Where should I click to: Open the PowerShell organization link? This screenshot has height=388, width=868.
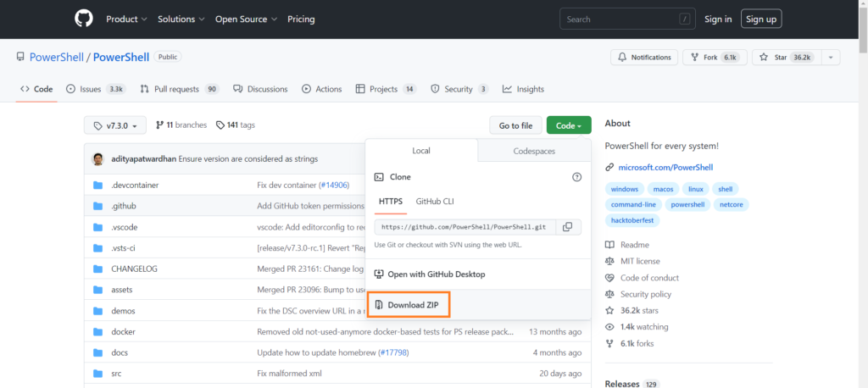coord(57,57)
